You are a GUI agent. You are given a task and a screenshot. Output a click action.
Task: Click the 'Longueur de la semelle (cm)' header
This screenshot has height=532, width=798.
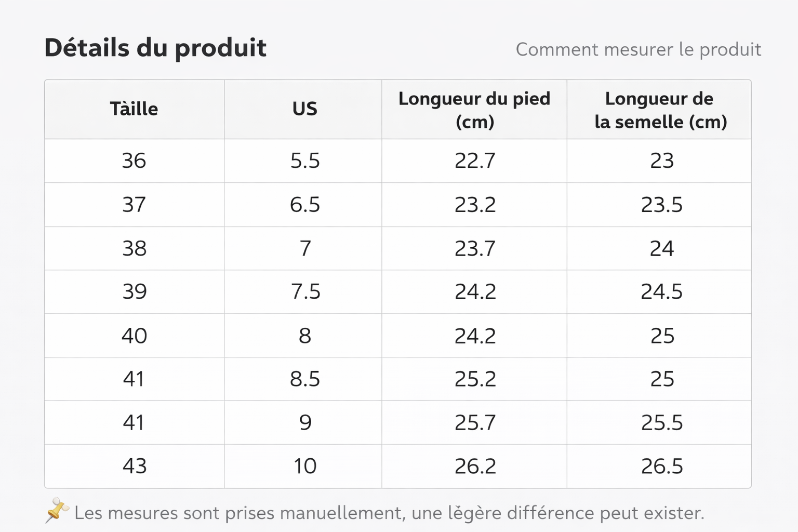coord(660,110)
